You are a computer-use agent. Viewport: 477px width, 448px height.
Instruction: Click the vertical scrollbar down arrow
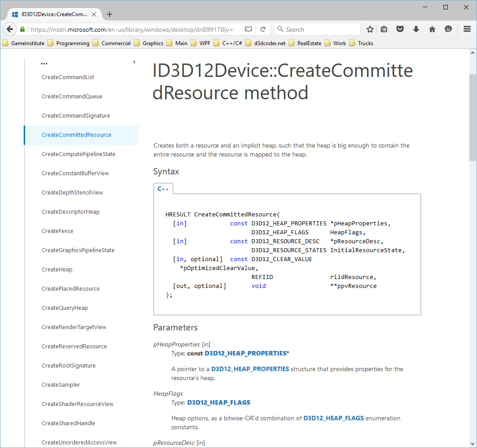click(x=473, y=444)
